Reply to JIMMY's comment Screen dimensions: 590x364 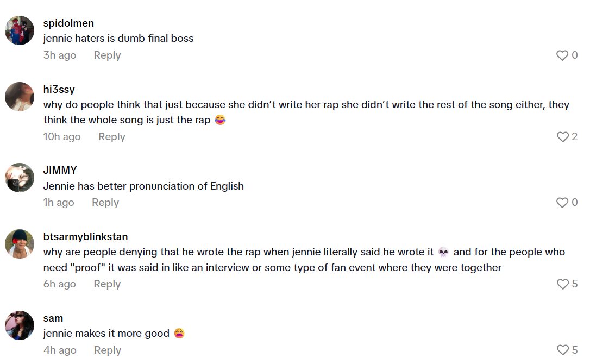point(105,202)
